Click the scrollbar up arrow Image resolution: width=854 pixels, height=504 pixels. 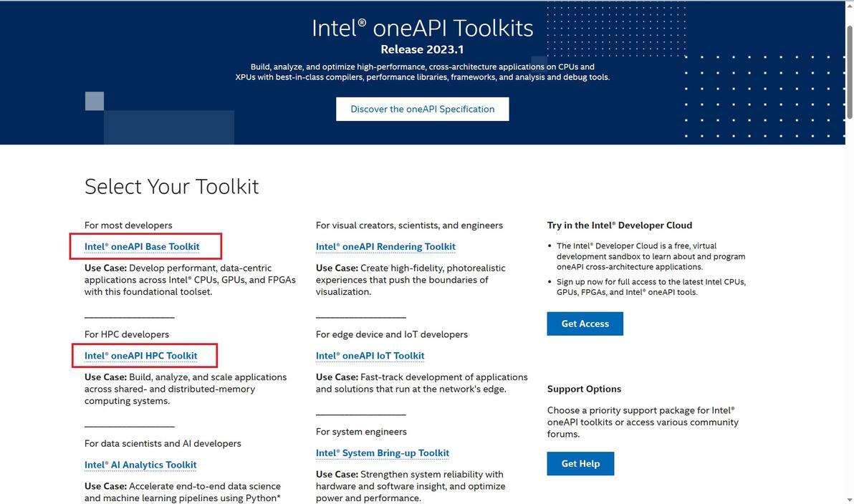(x=849, y=6)
